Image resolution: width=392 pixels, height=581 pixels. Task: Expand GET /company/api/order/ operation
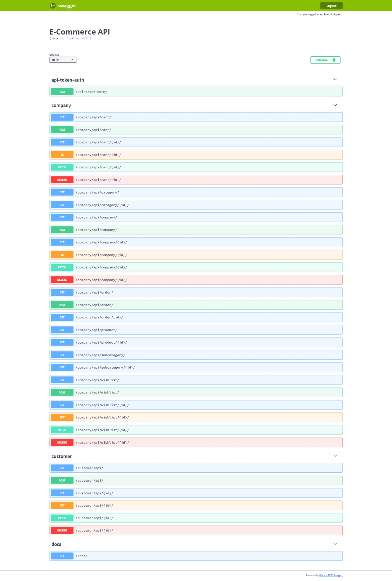pos(196,292)
